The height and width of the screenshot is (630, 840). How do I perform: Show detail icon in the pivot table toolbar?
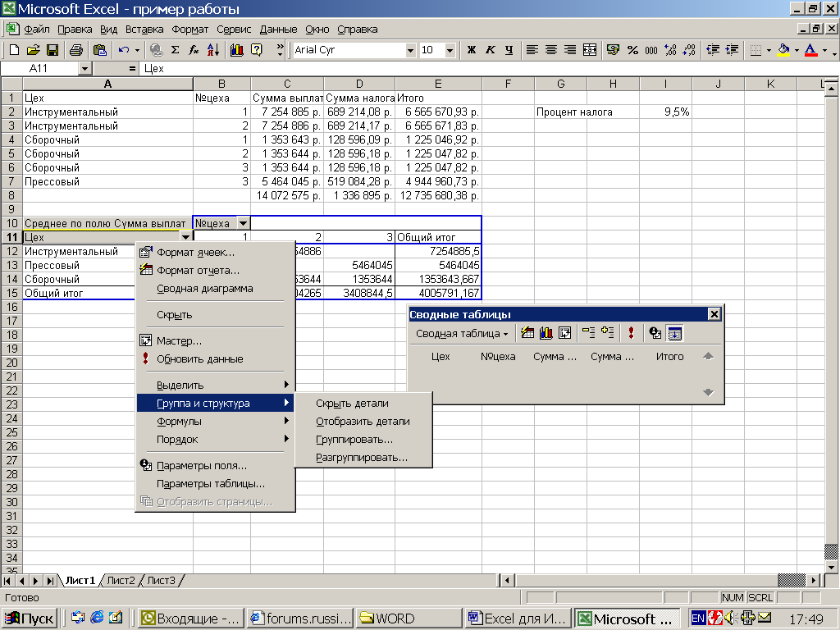608,333
